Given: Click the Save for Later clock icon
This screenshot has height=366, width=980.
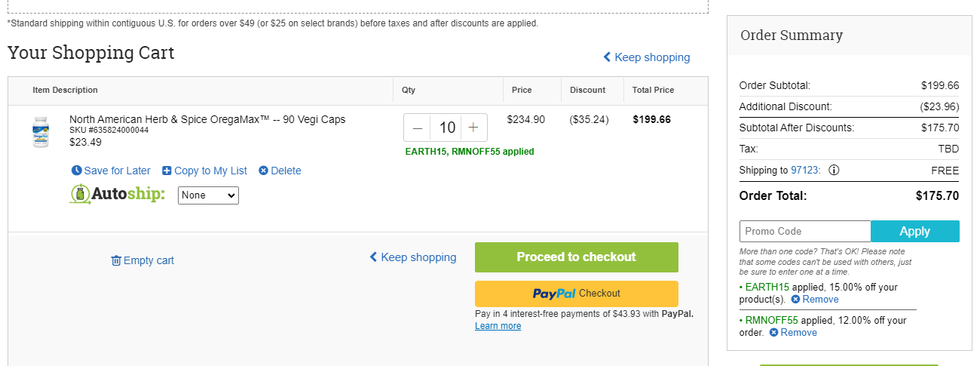Looking at the screenshot, I should [76, 171].
